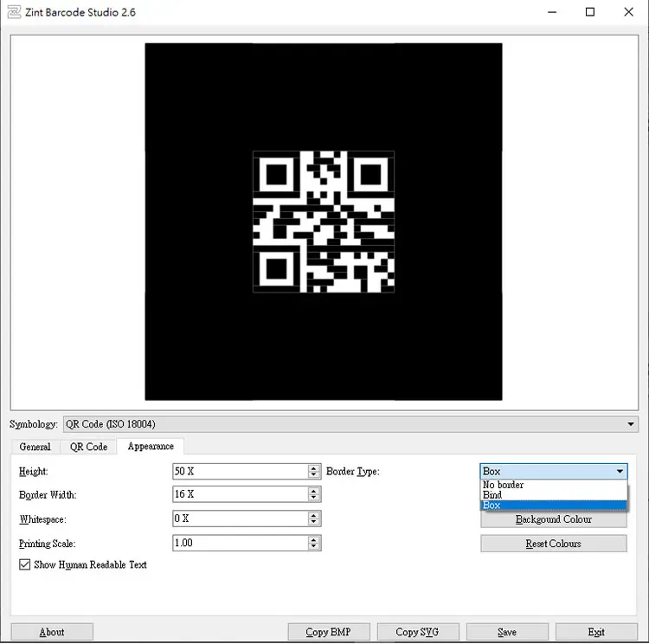Viewport: 649px width, 644px height.
Task: Reset Colours to defaults
Action: coord(554,544)
